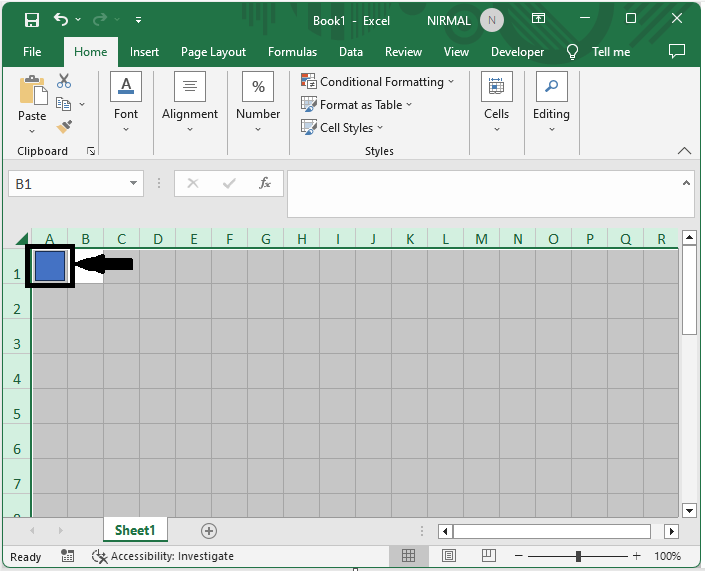Add a new sheet with plus button
This screenshot has height=571, width=705.
coord(209,531)
